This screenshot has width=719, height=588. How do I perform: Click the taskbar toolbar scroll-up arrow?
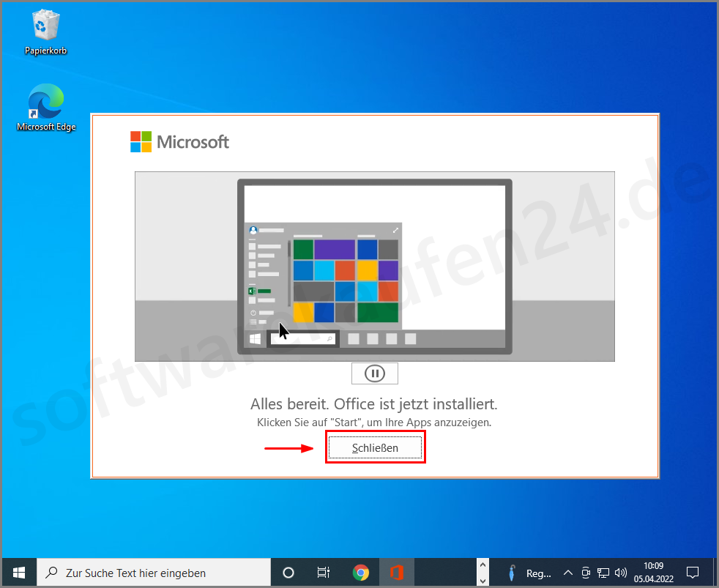(483, 565)
